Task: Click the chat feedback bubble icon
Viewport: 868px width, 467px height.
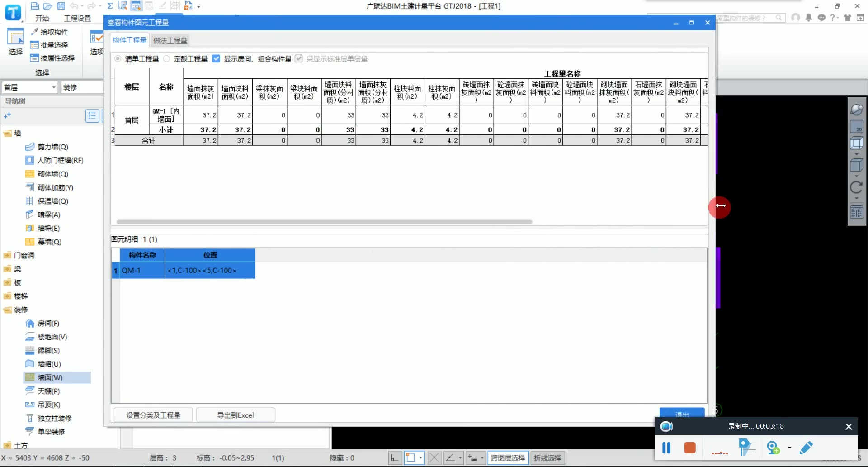Action: click(x=821, y=18)
